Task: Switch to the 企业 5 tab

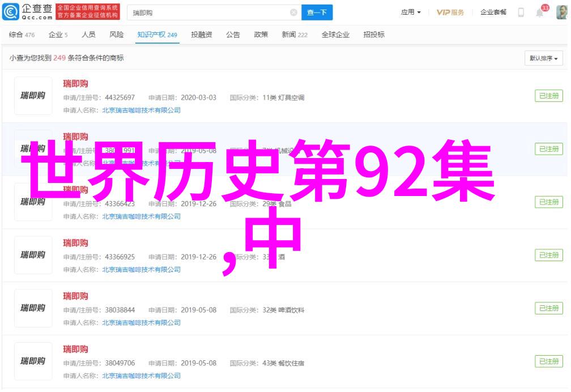Action: (x=58, y=35)
